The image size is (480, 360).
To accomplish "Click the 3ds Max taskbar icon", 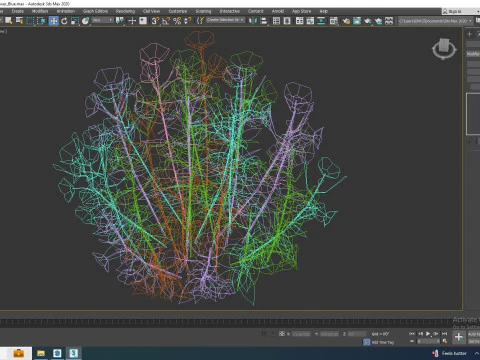I will tap(74, 353).
